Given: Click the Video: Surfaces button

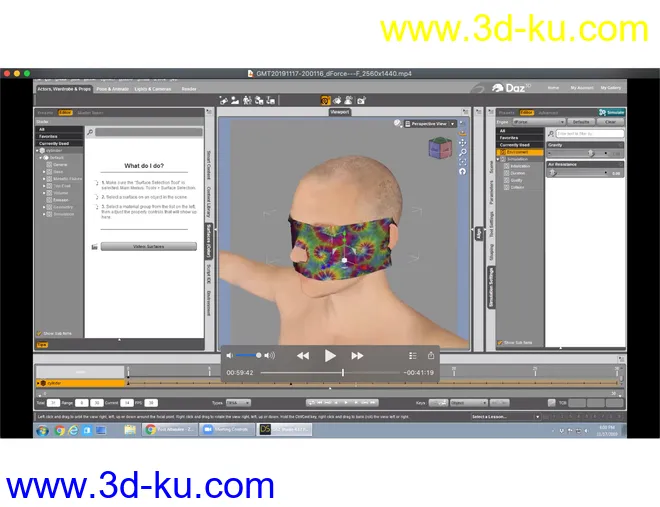Looking at the screenshot, I should pyautogui.click(x=148, y=246).
